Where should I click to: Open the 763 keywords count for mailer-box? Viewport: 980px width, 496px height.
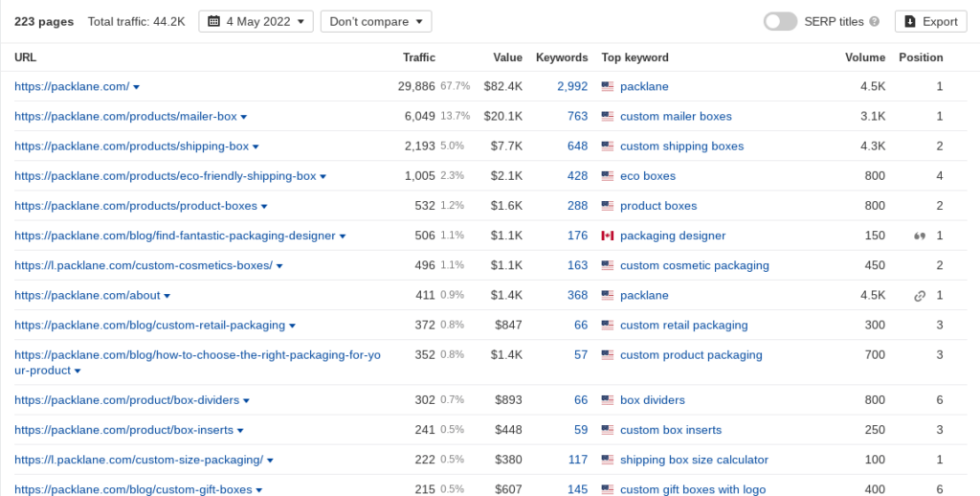point(577,116)
